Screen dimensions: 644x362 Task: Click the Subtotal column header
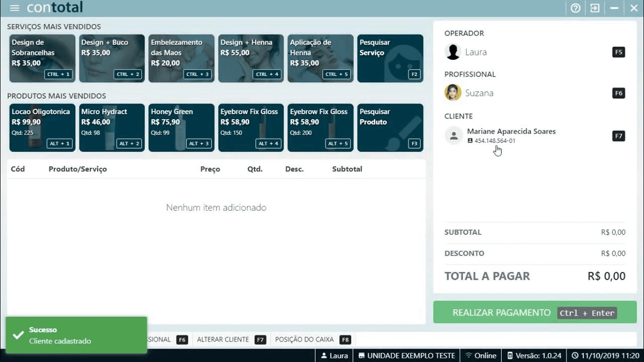pos(347,169)
